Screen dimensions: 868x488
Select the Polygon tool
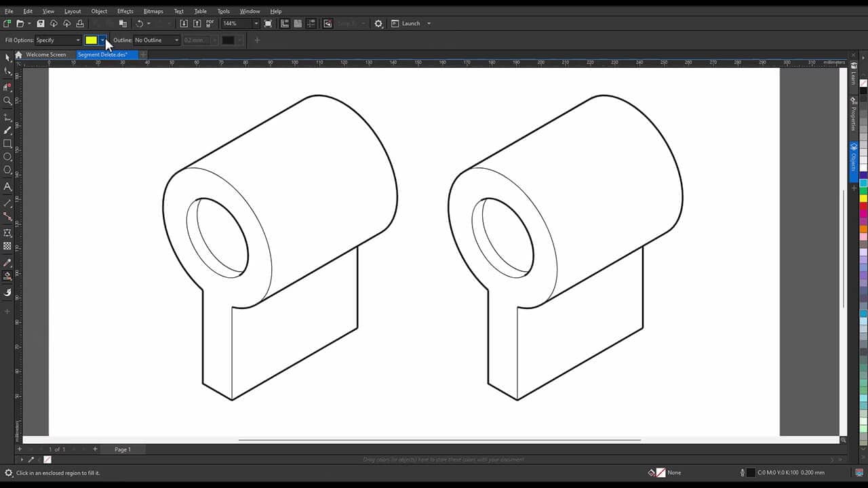(7, 170)
